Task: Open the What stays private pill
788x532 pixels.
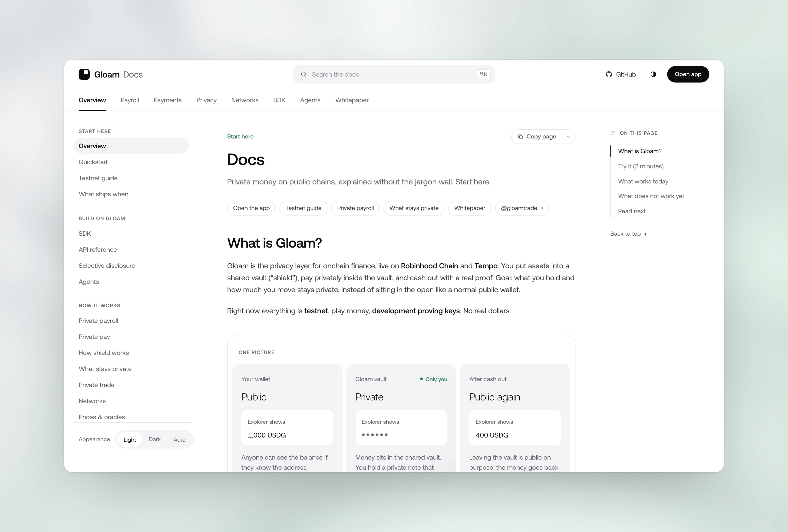Action: pos(414,208)
